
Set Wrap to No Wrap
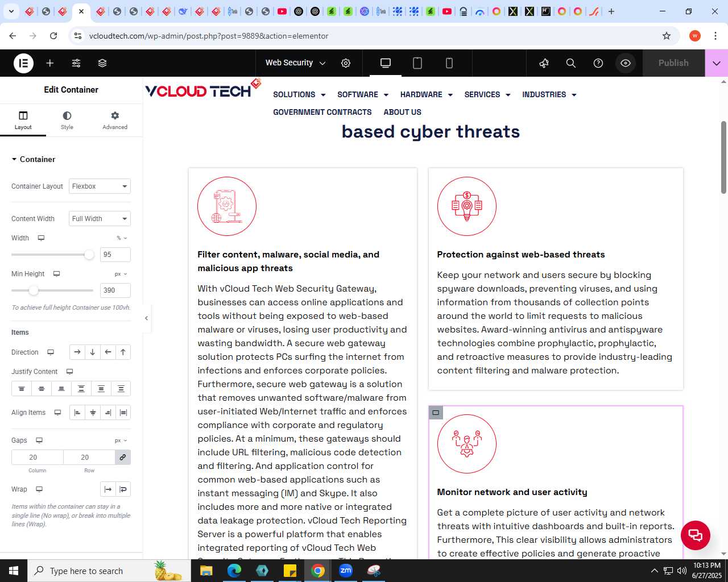tap(107, 489)
